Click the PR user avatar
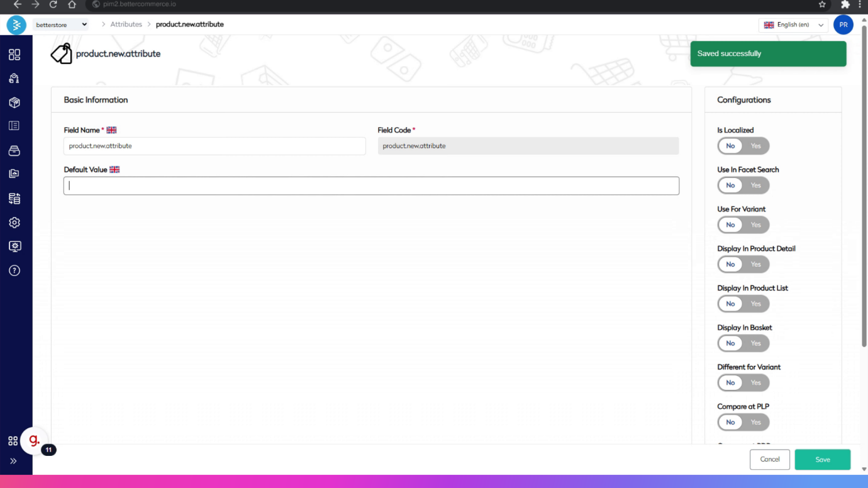868x488 pixels. coord(843,25)
